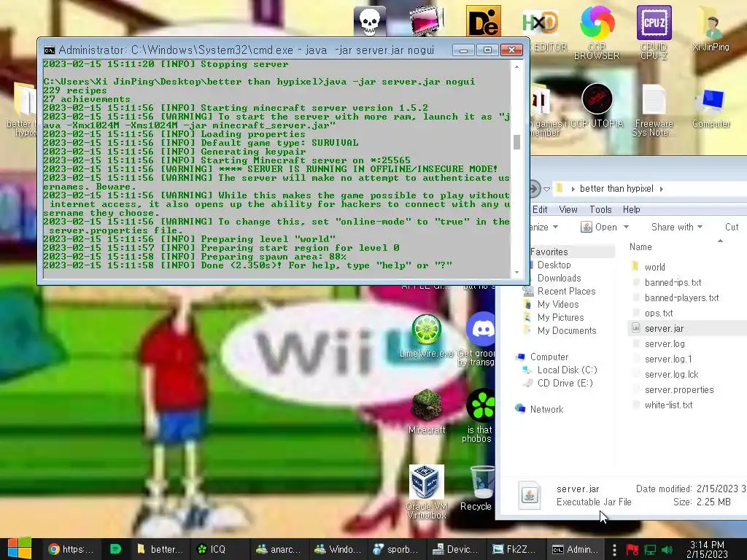Image resolution: width=747 pixels, height=560 pixels.
Task: Launch LimeWire.exe desktop icon
Action: coord(426,335)
